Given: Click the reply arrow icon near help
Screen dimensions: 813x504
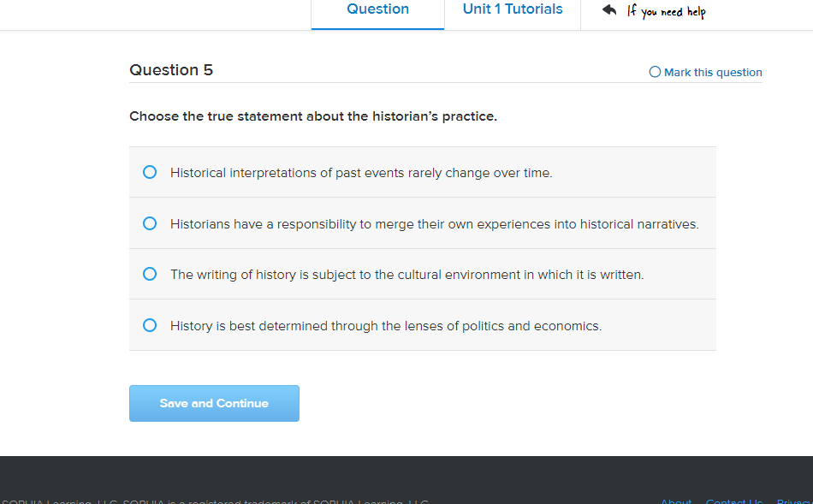Looking at the screenshot, I should tap(609, 10).
